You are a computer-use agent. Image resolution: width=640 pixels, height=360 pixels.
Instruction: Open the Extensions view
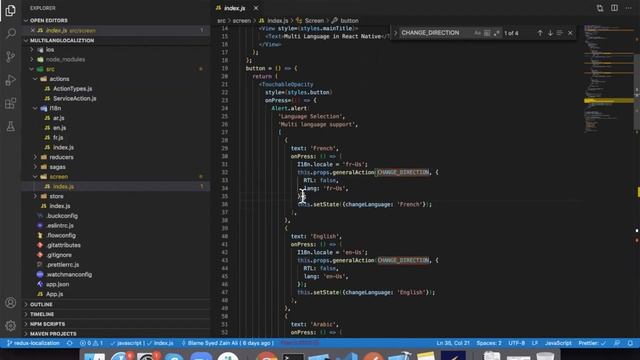click(11, 103)
